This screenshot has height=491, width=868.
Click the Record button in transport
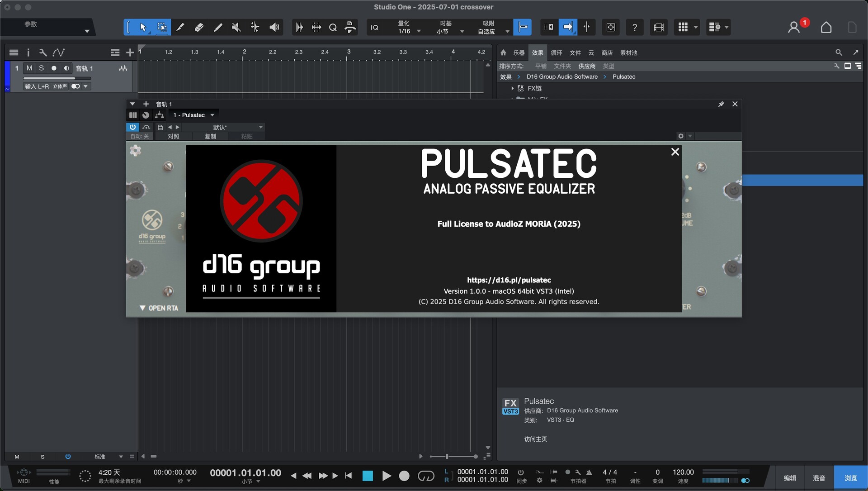(404, 476)
